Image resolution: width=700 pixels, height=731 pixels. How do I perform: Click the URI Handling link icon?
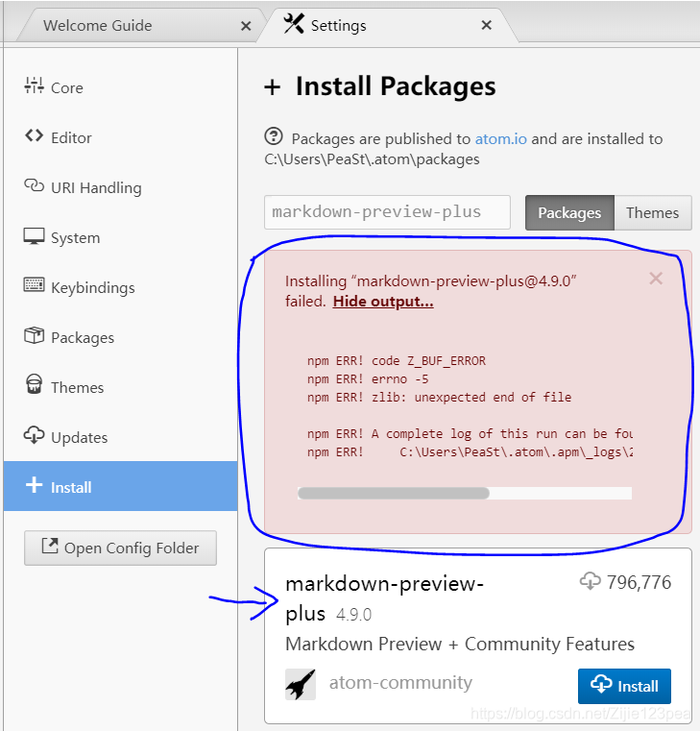pos(34,185)
